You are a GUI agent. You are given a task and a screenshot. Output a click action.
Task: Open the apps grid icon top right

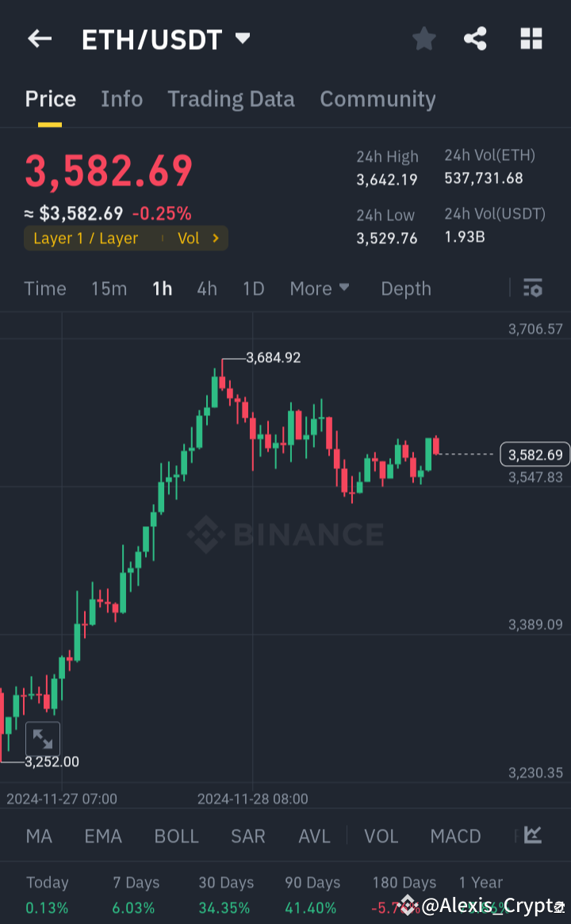(531, 38)
